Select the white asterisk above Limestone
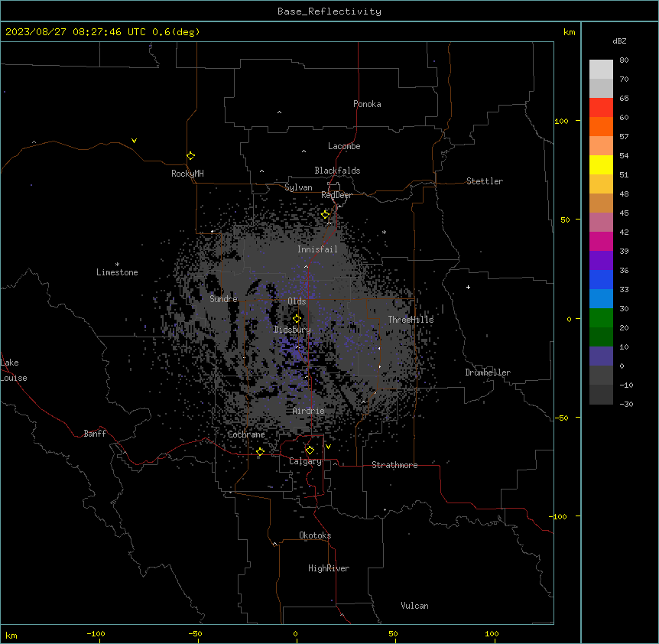The height and width of the screenshot is (644, 659). click(x=117, y=265)
